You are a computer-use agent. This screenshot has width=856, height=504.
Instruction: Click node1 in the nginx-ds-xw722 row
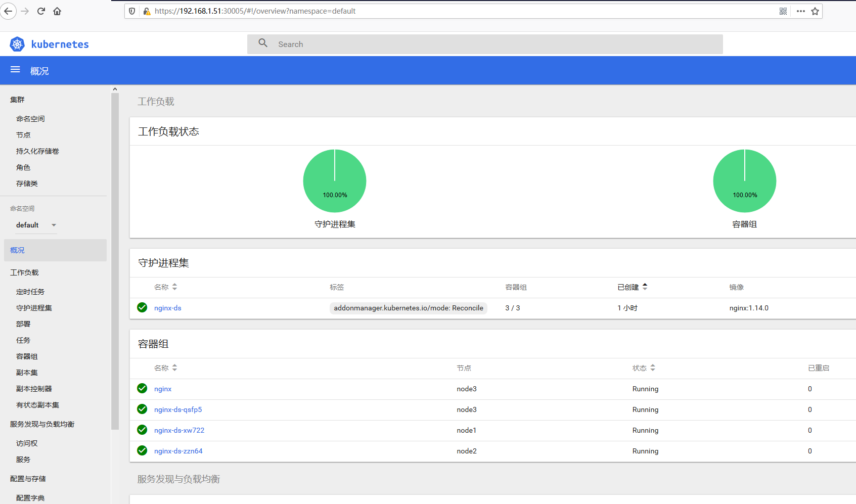point(467,430)
